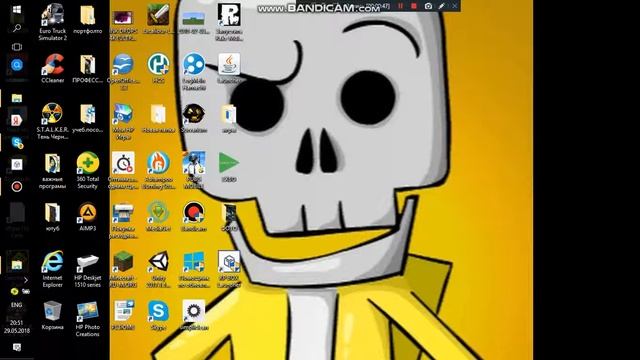Launch 360 Total Security
Image resolution: width=640 pixels, height=360 pixels.
coord(87,171)
